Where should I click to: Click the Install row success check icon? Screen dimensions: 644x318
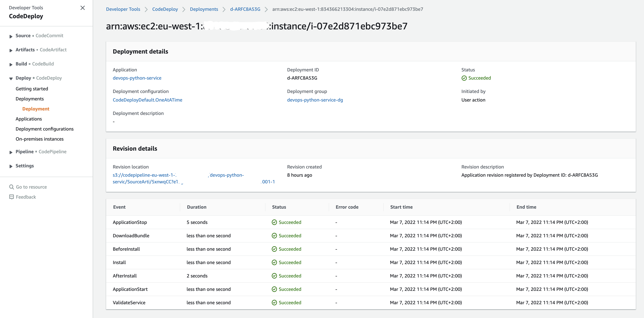274,263
